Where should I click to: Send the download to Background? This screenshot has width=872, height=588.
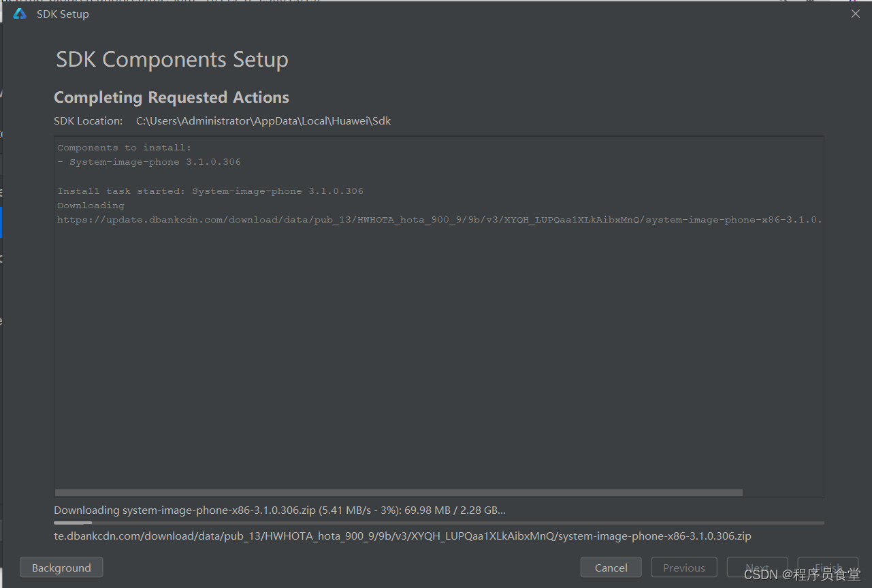(x=61, y=568)
